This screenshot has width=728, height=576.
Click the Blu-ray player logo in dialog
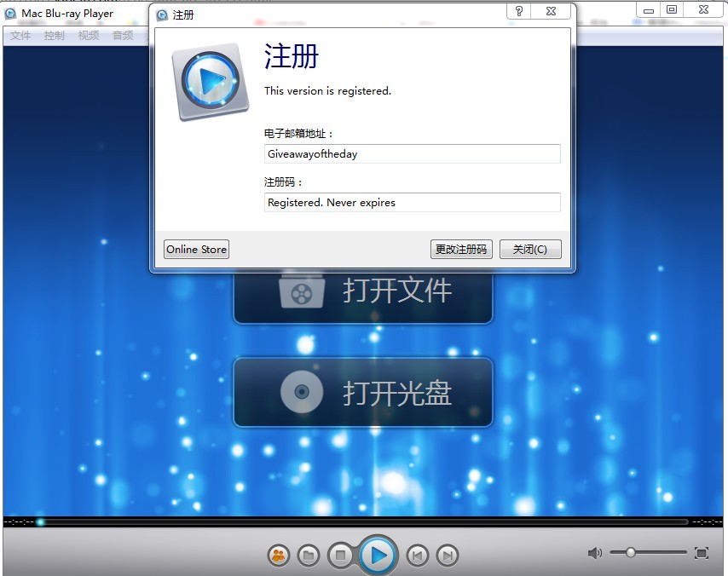(x=211, y=82)
